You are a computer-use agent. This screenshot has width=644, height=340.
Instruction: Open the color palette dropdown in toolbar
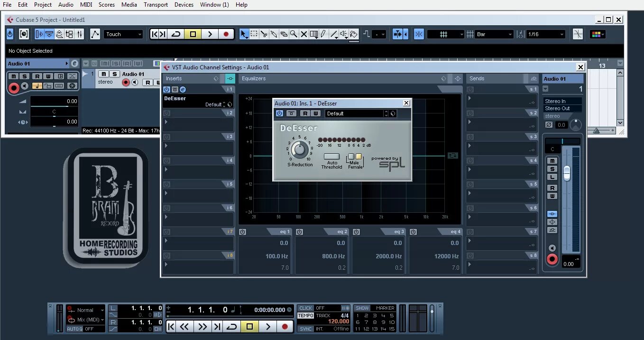[598, 34]
